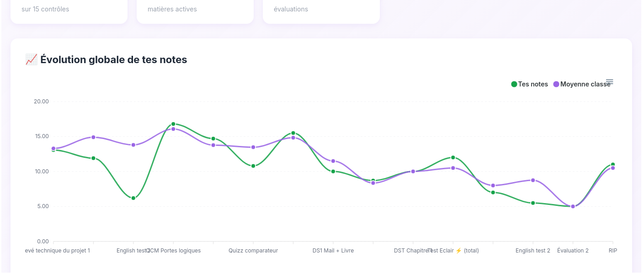The height and width of the screenshot is (274, 644).
Task: Select purple point at DS1 Mail + Livre
Action: pyautogui.click(x=333, y=161)
